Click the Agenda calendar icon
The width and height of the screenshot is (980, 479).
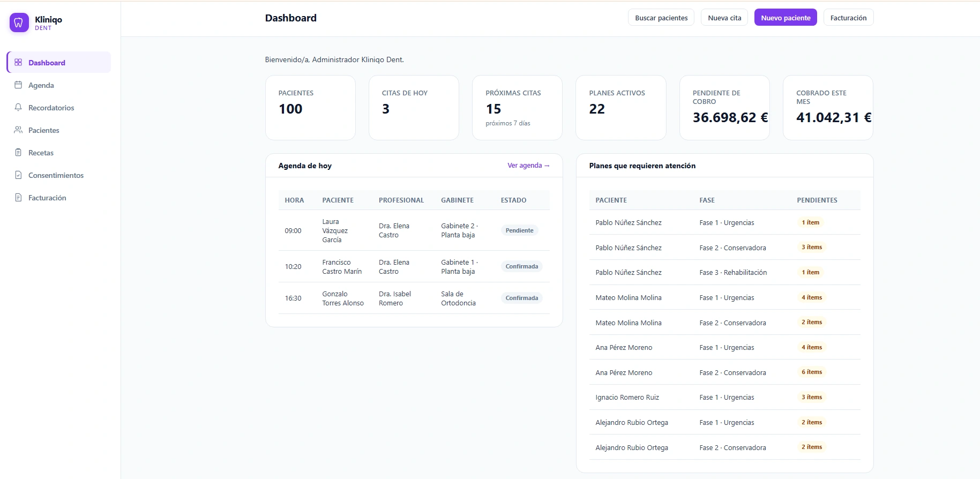pos(18,85)
